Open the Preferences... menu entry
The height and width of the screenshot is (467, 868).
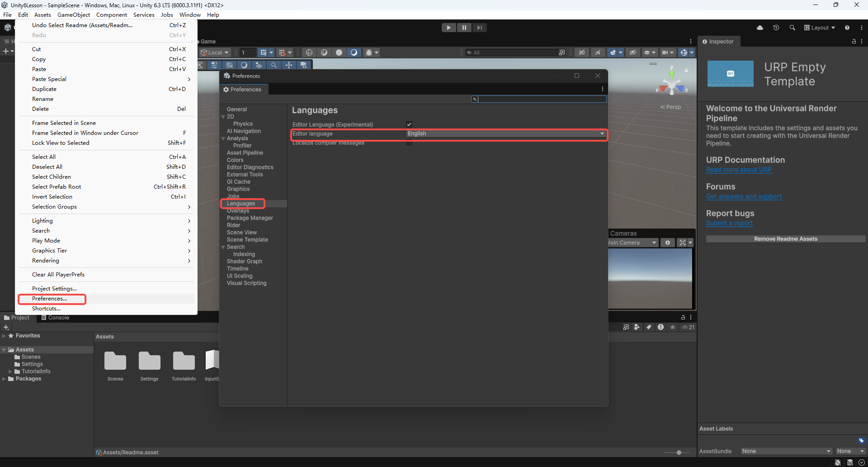[x=49, y=299]
